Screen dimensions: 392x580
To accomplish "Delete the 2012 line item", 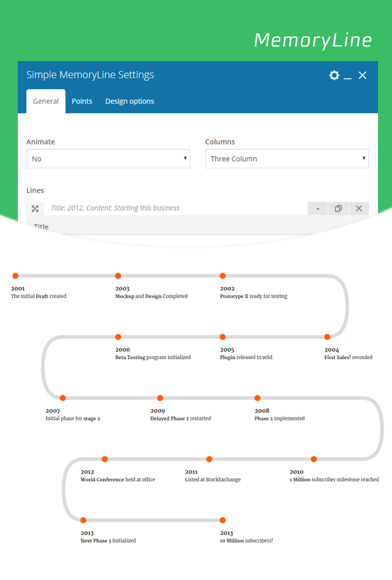I will (359, 208).
